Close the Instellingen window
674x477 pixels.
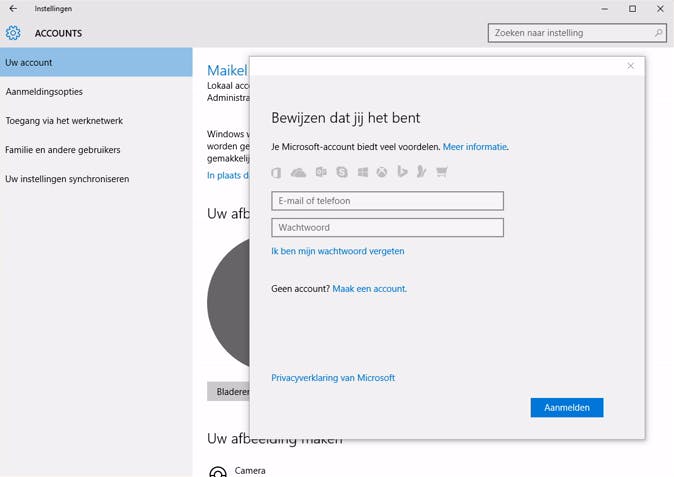click(x=660, y=9)
